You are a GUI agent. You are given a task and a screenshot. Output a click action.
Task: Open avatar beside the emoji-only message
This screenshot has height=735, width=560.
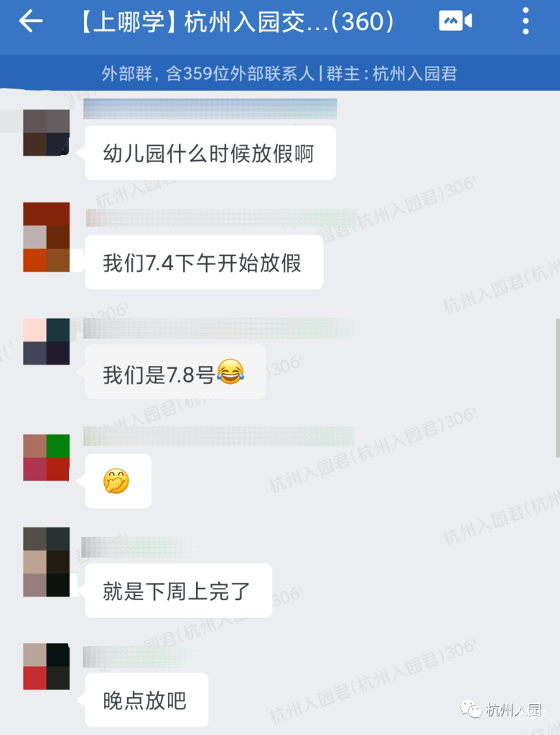47,457
